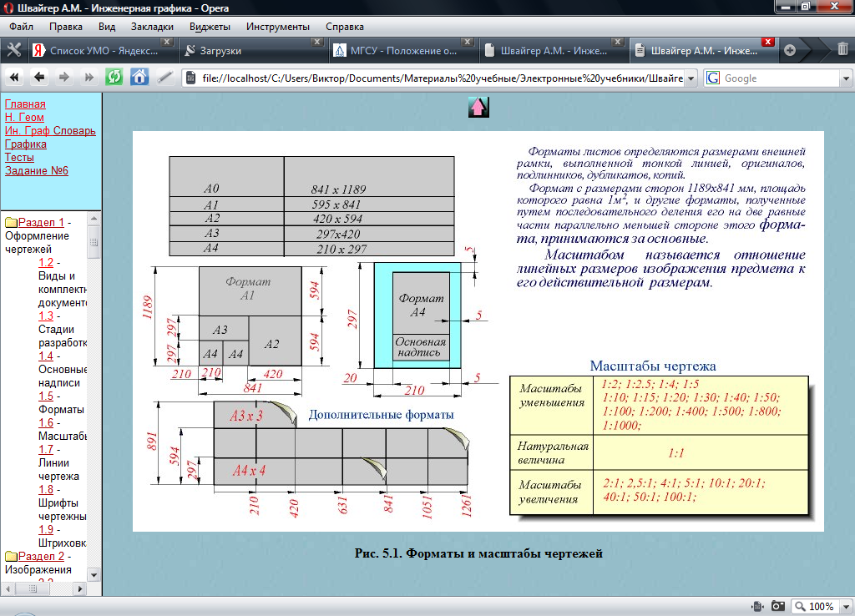Click the Google search engine icon
The image size is (855, 616).
[x=713, y=78]
